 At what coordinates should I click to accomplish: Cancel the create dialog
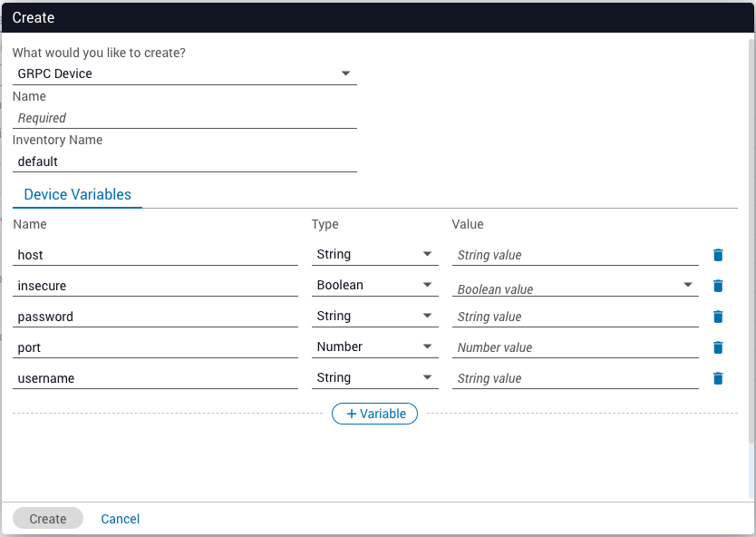click(121, 519)
